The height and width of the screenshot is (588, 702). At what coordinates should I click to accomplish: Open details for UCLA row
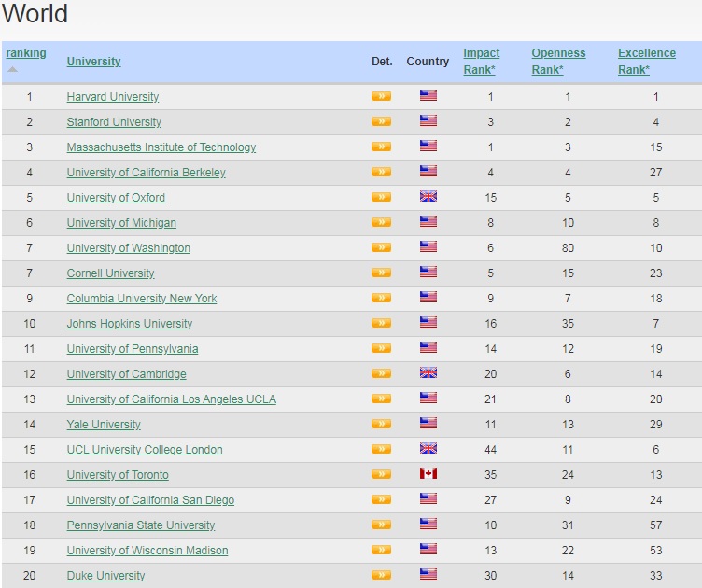pos(381,399)
